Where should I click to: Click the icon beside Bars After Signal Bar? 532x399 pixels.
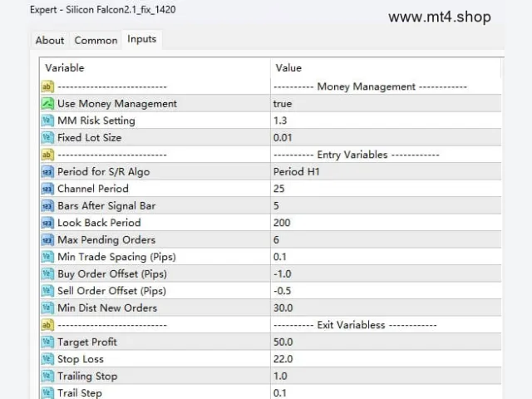tap(47, 205)
